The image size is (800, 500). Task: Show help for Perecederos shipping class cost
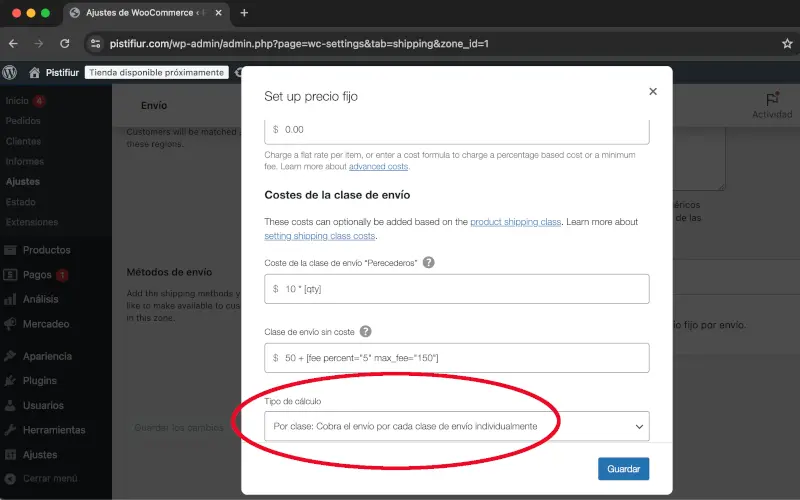pyautogui.click(x=429, y=262)
